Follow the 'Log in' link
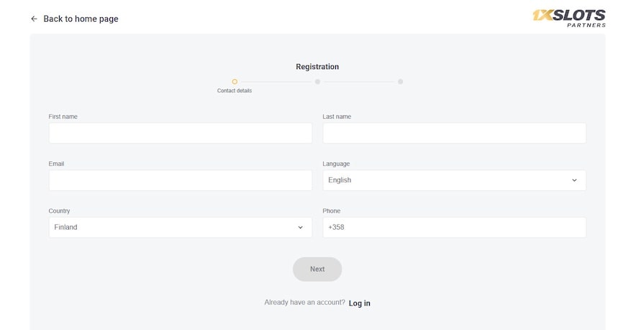Screen dimensions: 644x330 [x=360, y=303]
